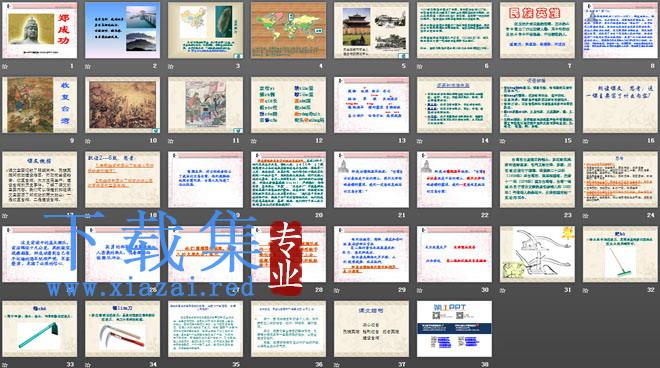Click the animation star icon under slide 2
Image resolution: width=660 pixels, height=368 pixels.
pos(88,67)
